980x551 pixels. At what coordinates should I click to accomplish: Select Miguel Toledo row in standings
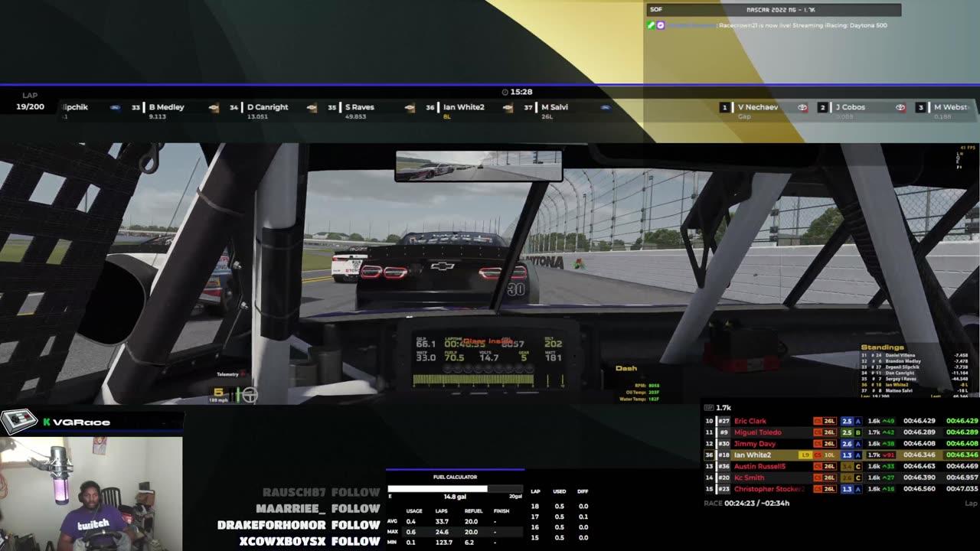(841, 432)
